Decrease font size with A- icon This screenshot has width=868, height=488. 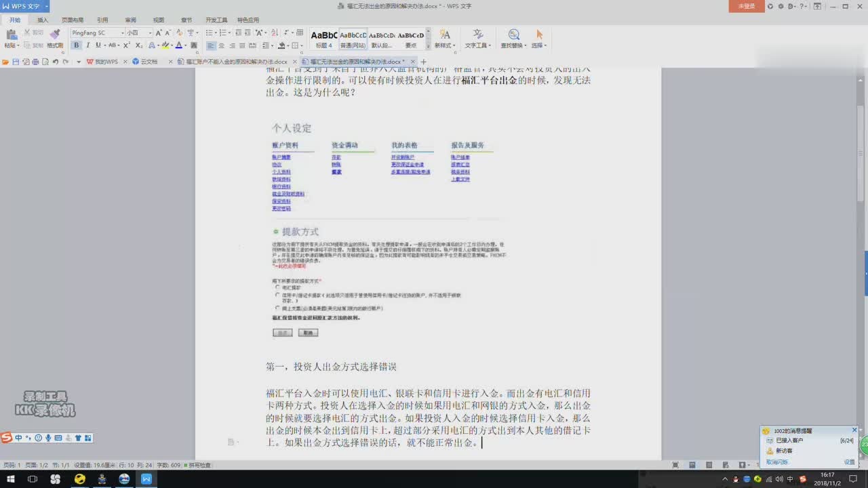click(x=168, y=33)
